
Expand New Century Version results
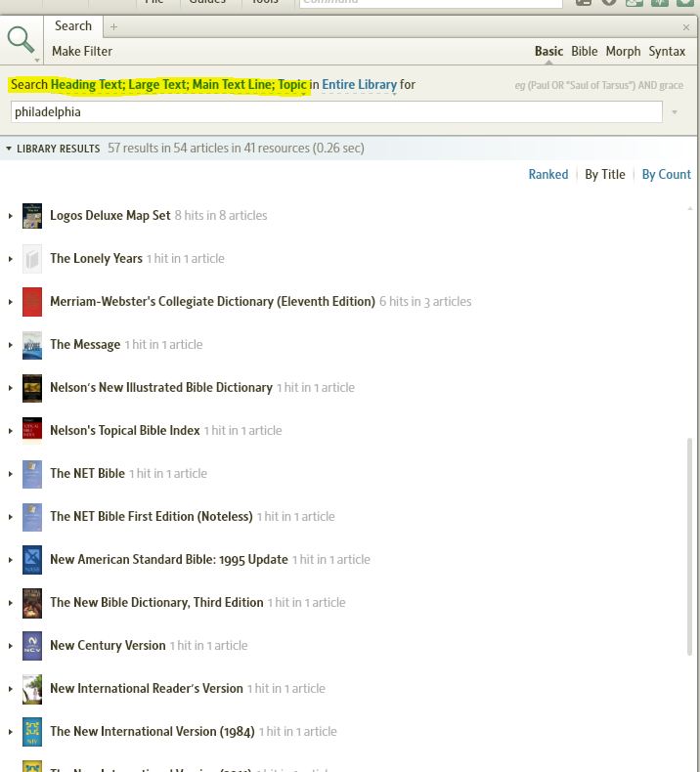coord(11,646)
